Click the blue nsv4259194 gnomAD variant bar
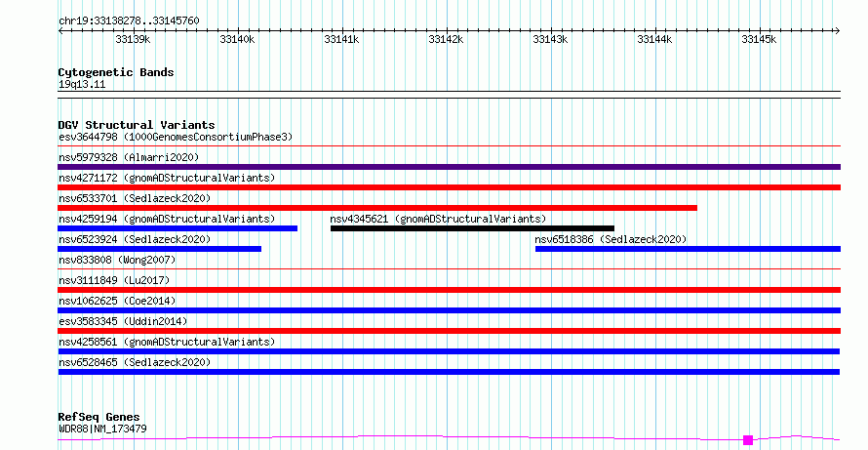The image size is (868, 450). pyautogui.click(x=178, y=228)
